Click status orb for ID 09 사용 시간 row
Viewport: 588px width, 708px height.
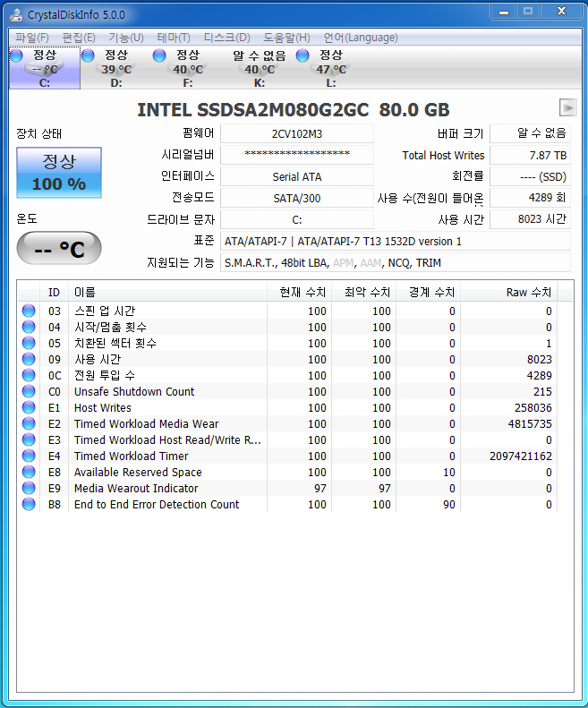(x=29, y=359)
